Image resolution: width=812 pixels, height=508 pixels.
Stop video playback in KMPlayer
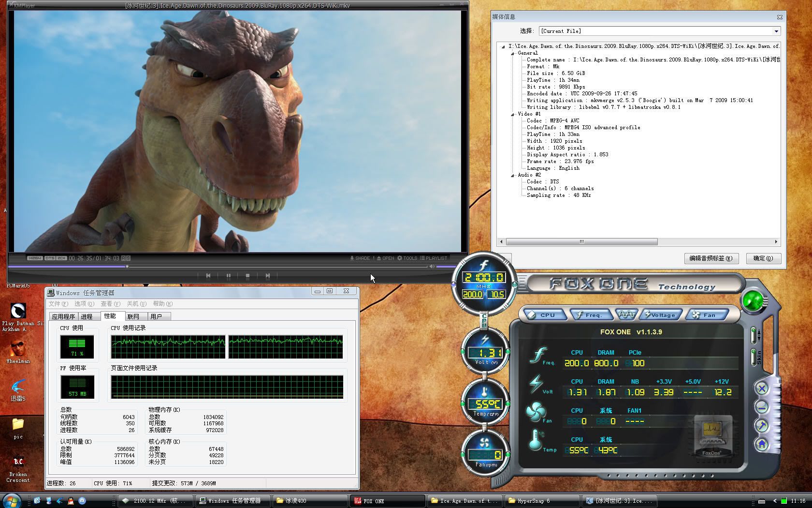pos(247,276)
